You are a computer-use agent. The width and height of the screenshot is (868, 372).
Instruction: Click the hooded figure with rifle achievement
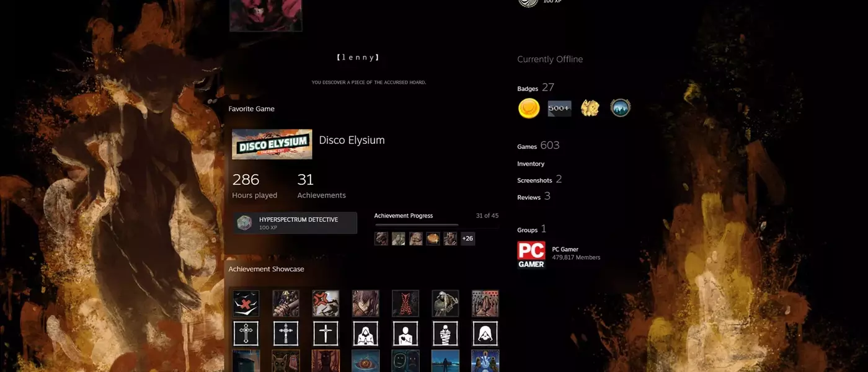point(445,304)
